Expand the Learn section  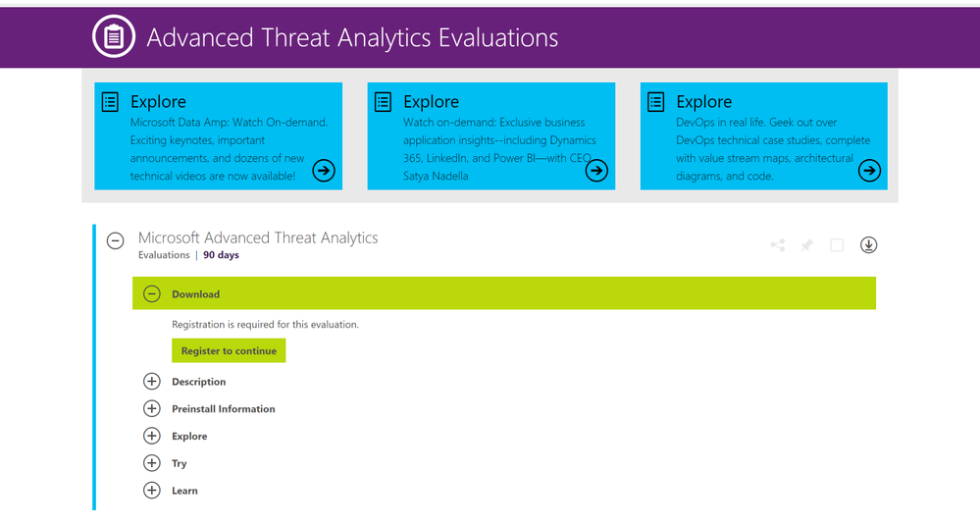(152, 491)
